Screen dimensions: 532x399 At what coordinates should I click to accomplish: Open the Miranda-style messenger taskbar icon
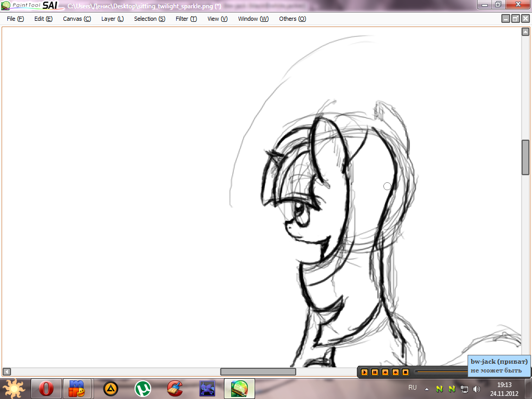pos(77,389)
